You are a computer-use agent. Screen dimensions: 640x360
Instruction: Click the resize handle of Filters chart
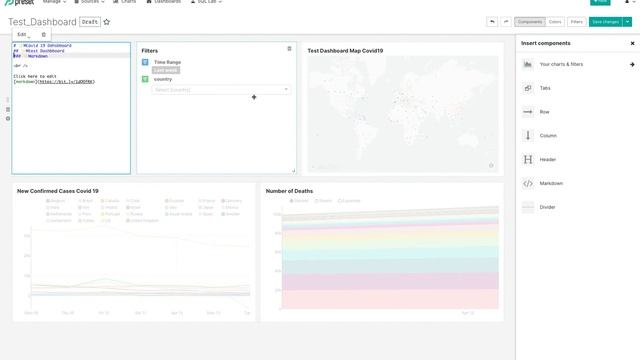[x=293, y=171]
